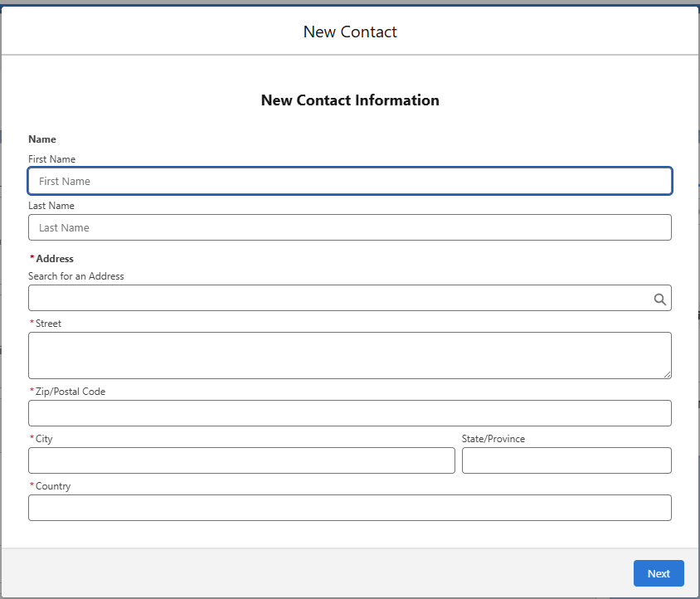Click the Next button

coord(659,573)
